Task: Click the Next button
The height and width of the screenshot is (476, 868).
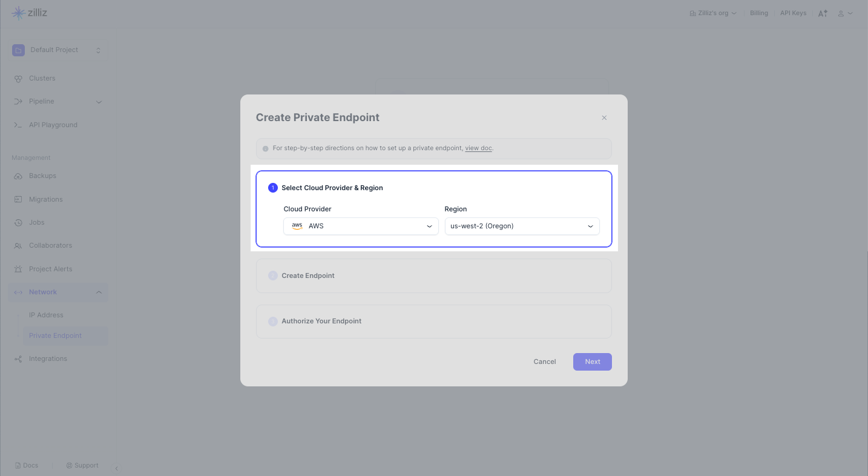Action: tap(592, 362)
